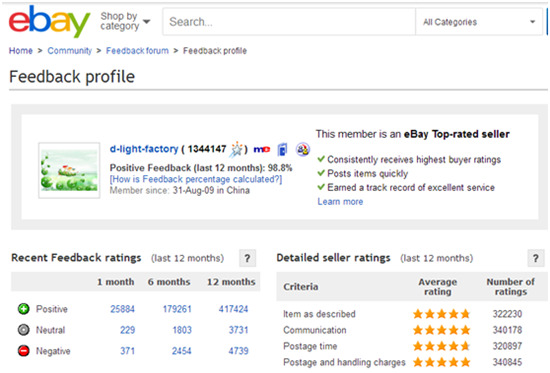Open 1 month neutral count 229

click(x=127, y=330)
